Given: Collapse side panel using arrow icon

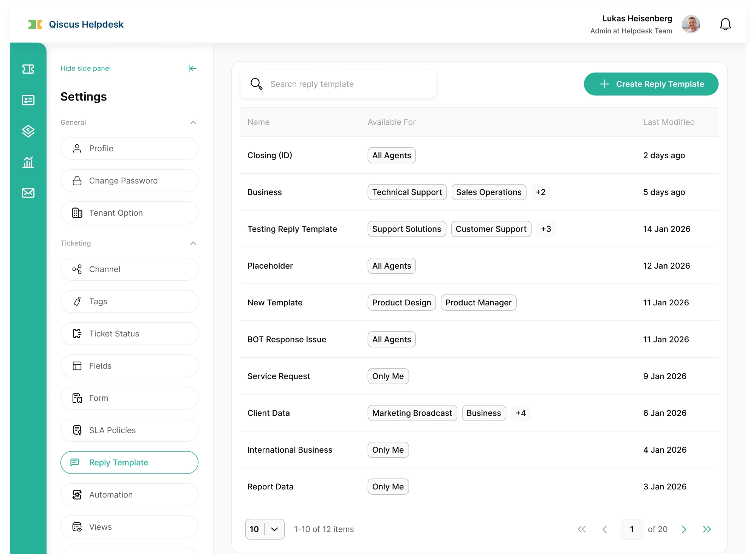Looking at the screenshot, I should (193, 68).
